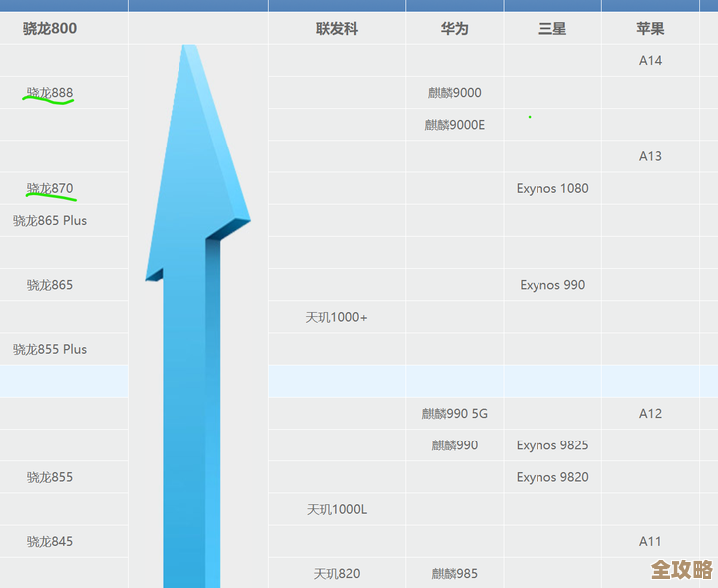Click the underlined 骁龙888 cell
Screen dimensions: 718x588
point(50,93)
